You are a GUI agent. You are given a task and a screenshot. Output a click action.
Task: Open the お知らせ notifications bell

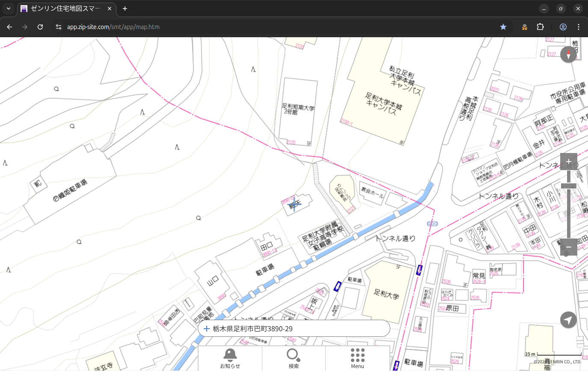tap(230, 358)
